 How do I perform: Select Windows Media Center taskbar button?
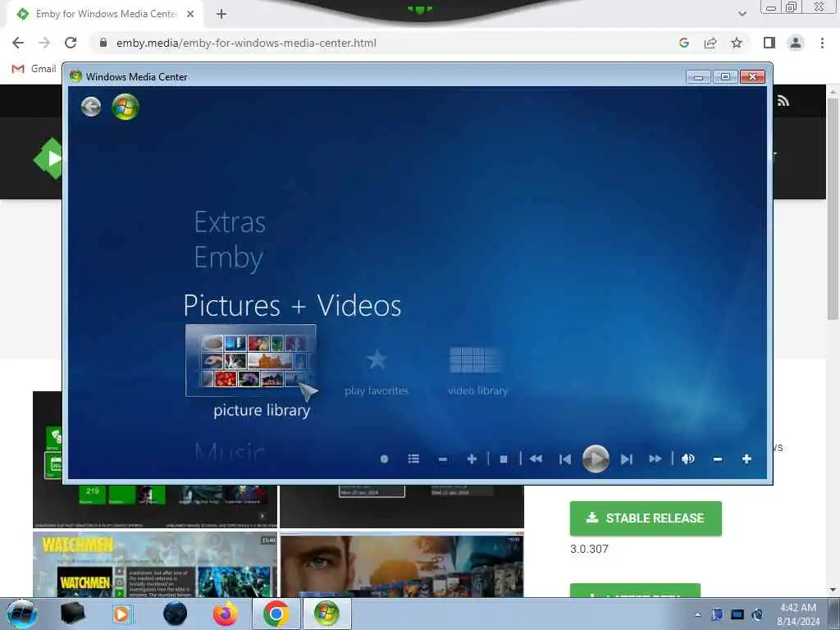[x=326, y=614]
